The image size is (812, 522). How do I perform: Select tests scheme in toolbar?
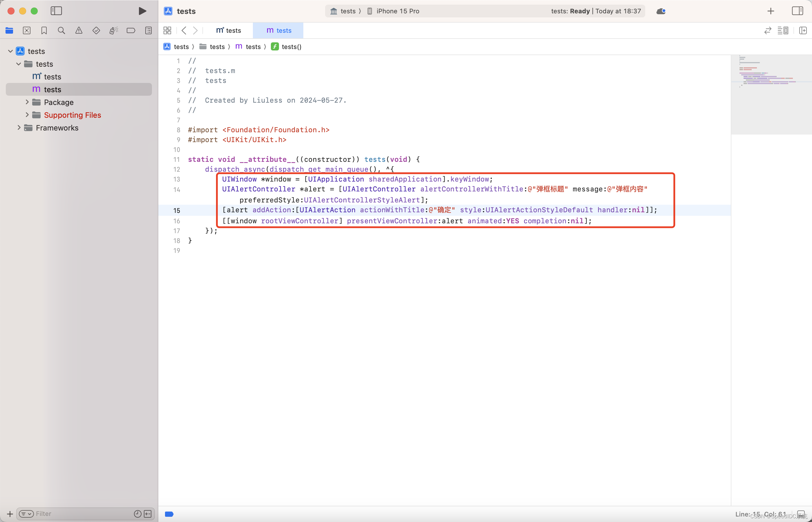click(343, 11)
